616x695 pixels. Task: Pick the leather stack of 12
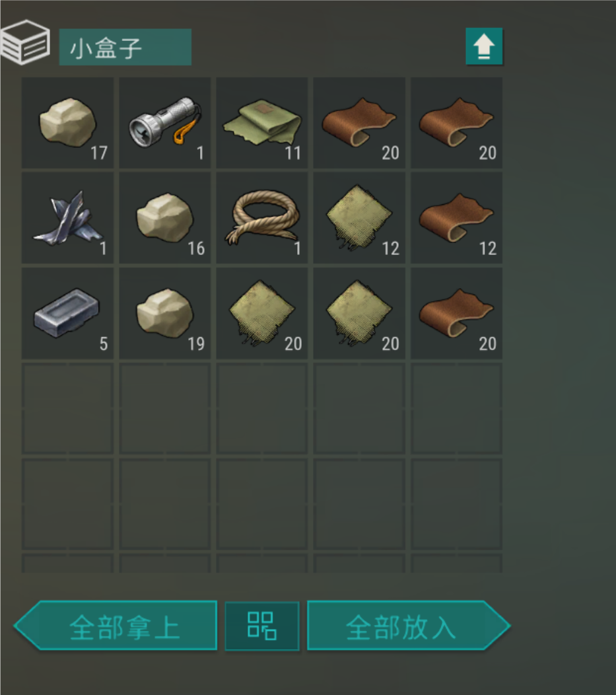pyautogui.click(x=456, y=218)
